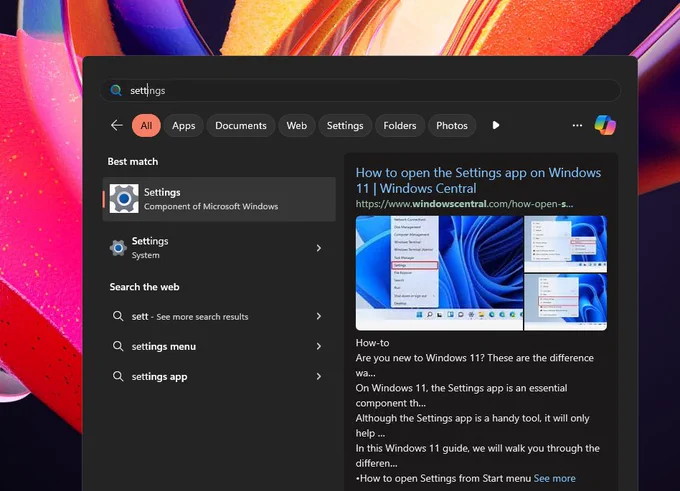
Task: Search the web for settings app
Action: click(219, 376)
